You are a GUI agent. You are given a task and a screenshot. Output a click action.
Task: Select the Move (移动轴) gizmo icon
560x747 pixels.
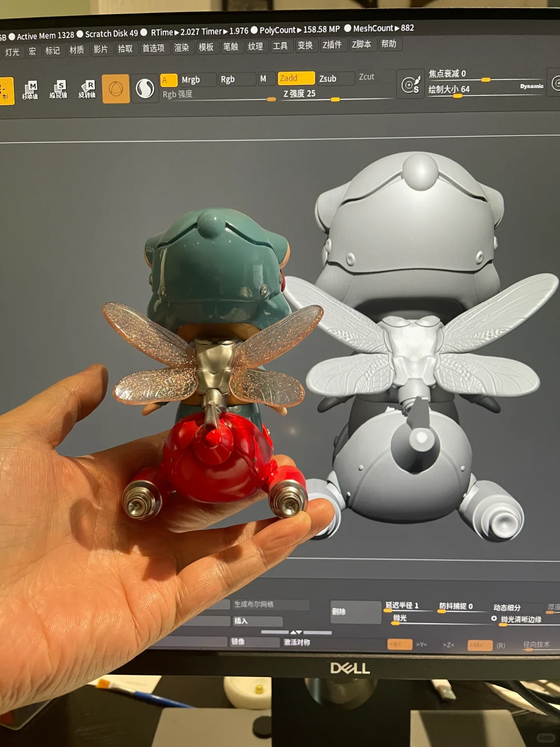[x=30, y=90]
